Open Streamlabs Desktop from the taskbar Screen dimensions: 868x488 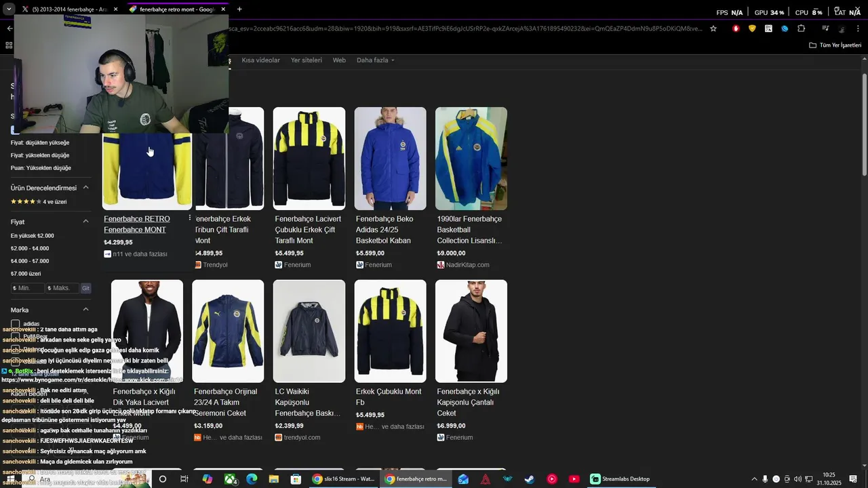click(620, 479)
